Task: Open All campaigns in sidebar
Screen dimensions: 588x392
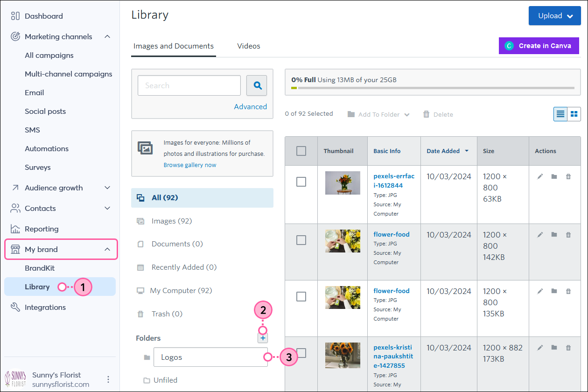Action: point(49,55)
